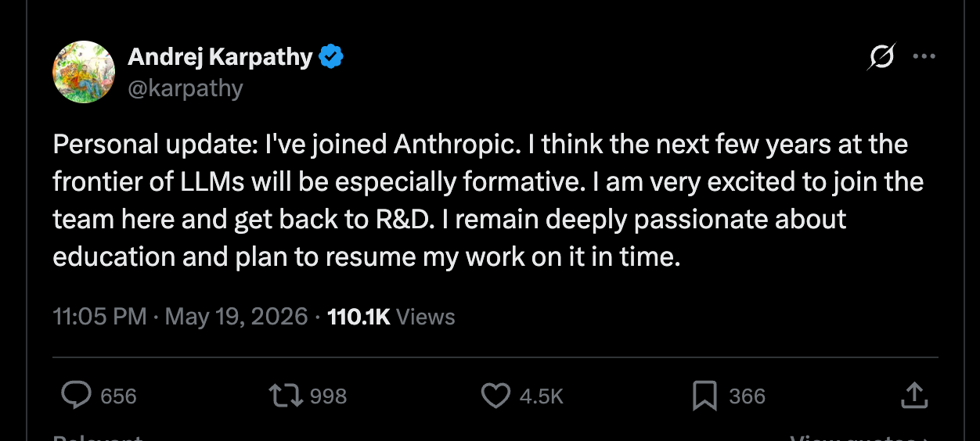The image size is (980, 441).
Task: Click the tweet text about joining Anthropic
Action: 488,201
